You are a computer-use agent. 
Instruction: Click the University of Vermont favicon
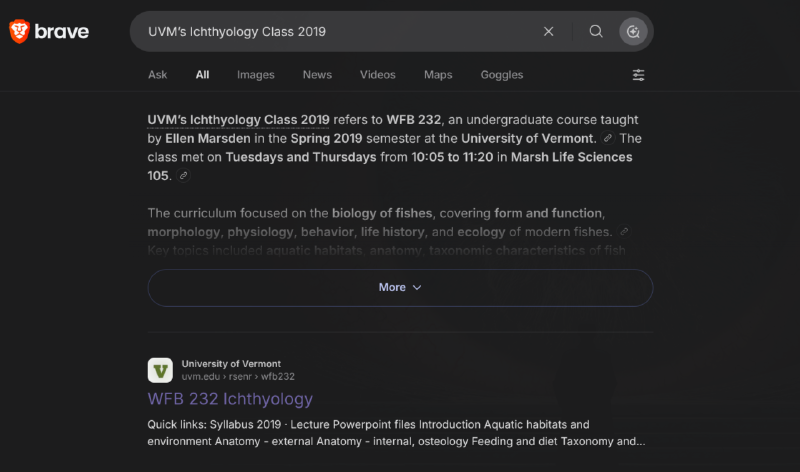click(160, 370)
